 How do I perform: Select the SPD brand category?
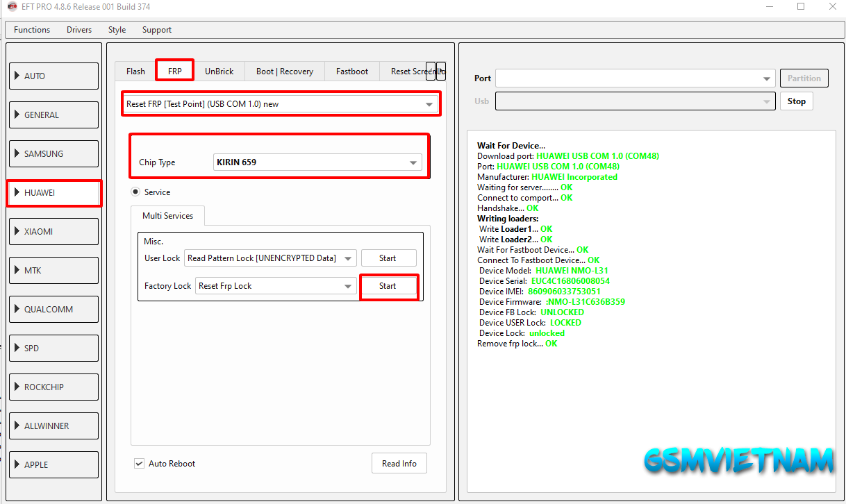coord(54,348)
